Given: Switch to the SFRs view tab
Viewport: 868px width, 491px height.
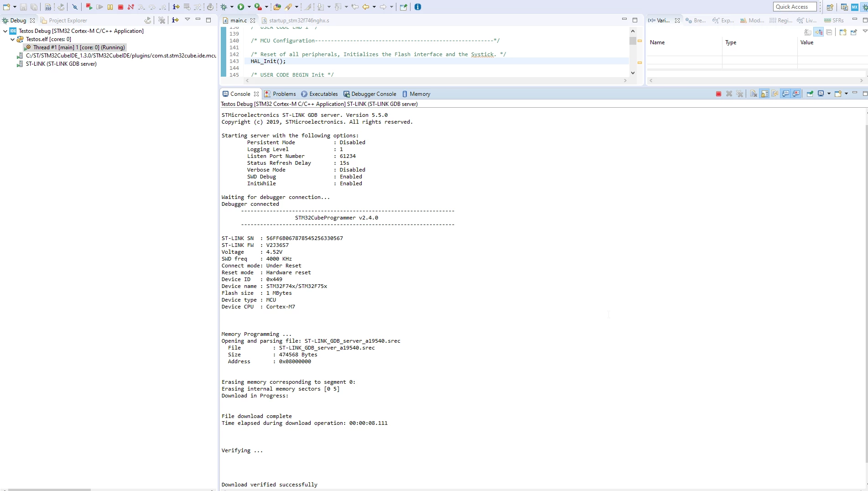Looking at the screenshot, I should [x=834, y=21].
